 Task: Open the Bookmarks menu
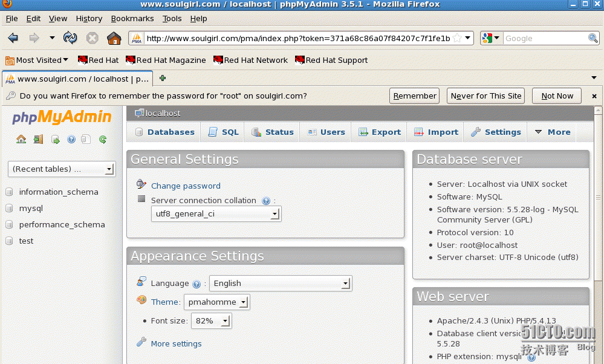pos(132,19)
